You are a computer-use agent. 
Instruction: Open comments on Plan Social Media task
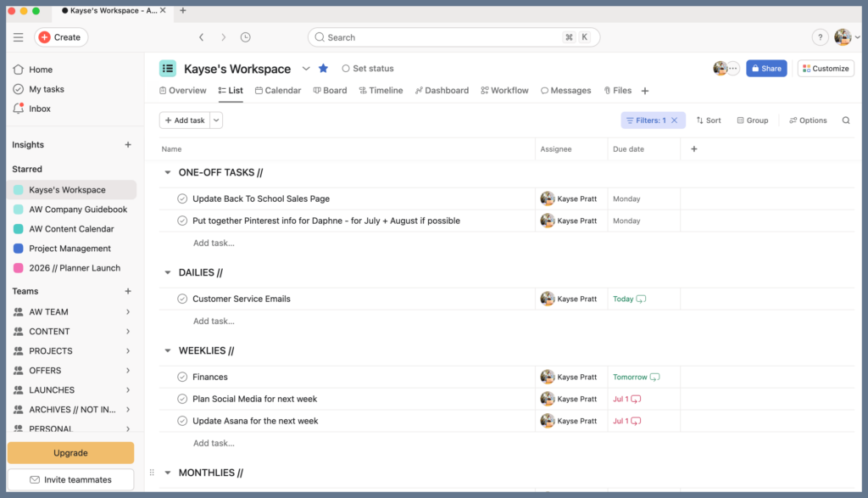[x=636, y=400]
